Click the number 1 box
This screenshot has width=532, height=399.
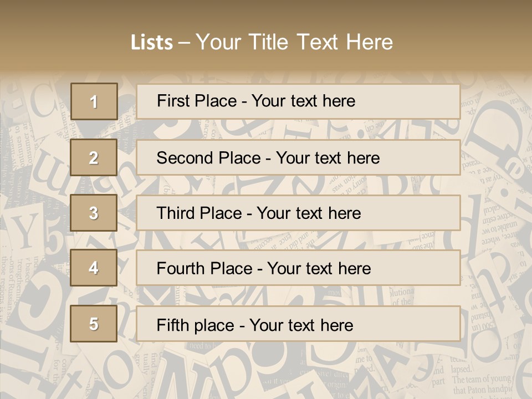pyautogui.click(x=94, y=101)
